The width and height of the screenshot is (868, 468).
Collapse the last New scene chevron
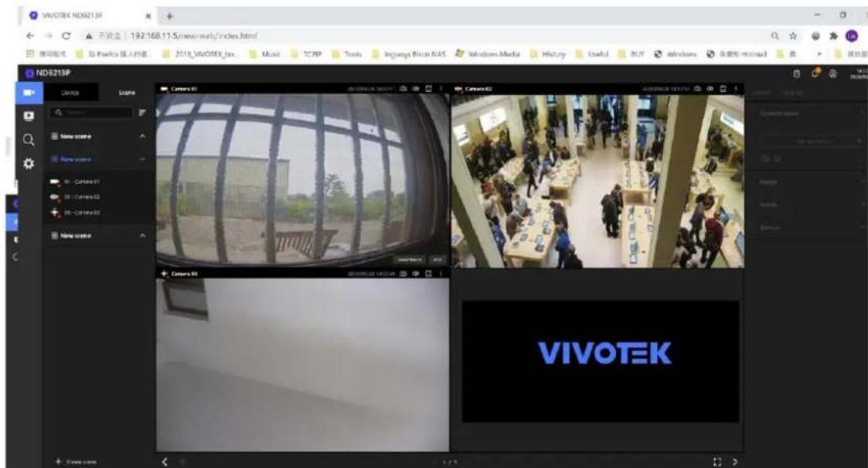click(x=142, y=236)
